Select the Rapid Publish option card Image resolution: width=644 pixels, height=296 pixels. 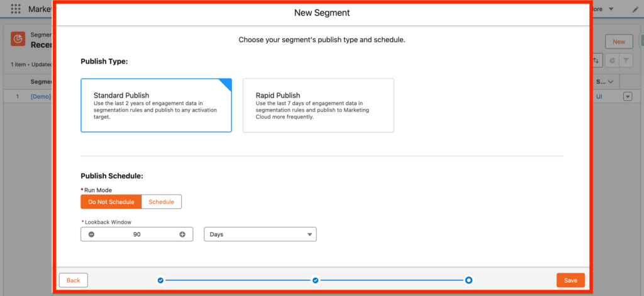[318, 105]
